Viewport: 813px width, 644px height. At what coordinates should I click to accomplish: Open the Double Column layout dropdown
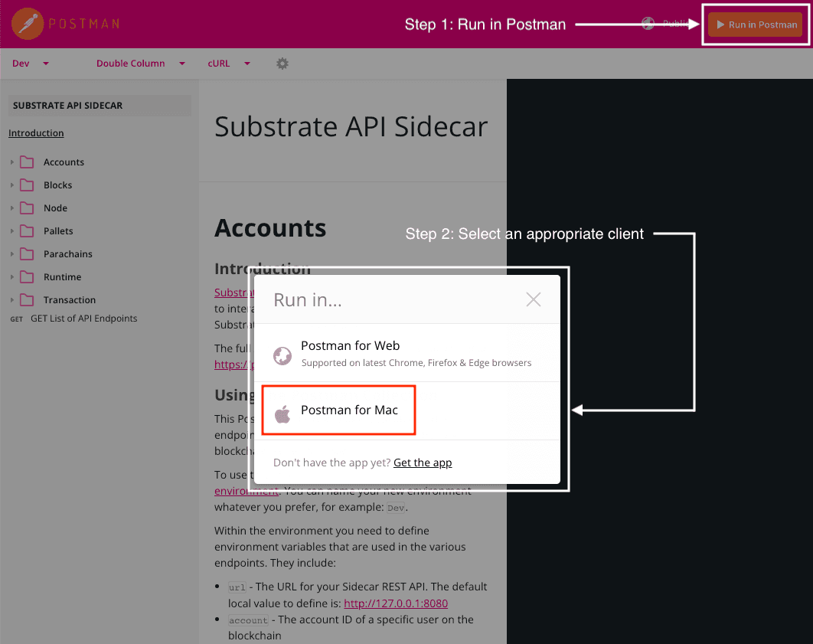[139, 63]
